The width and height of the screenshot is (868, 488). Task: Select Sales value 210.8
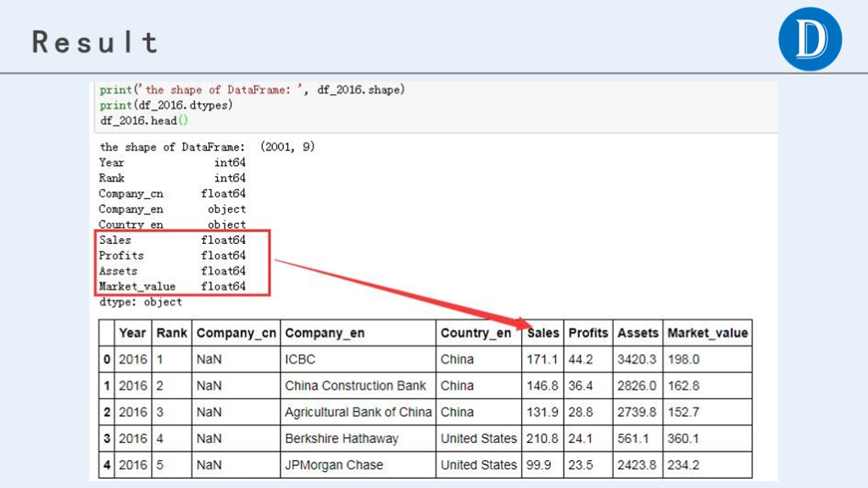click(542, 439)
